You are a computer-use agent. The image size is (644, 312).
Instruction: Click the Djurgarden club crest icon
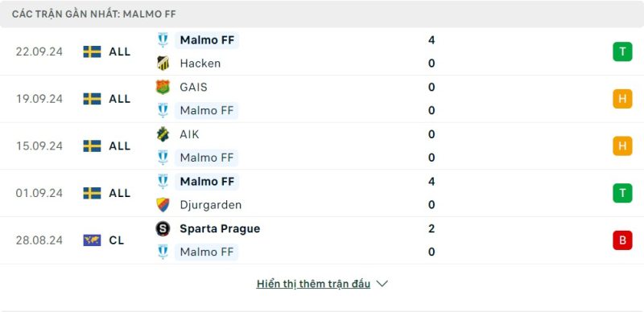coord(163,205)
